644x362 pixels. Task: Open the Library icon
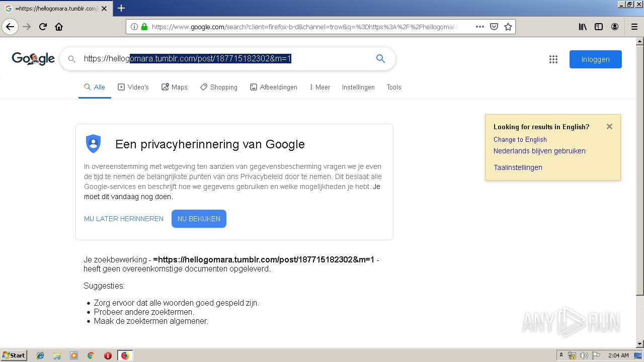click(x=583, y=27)
